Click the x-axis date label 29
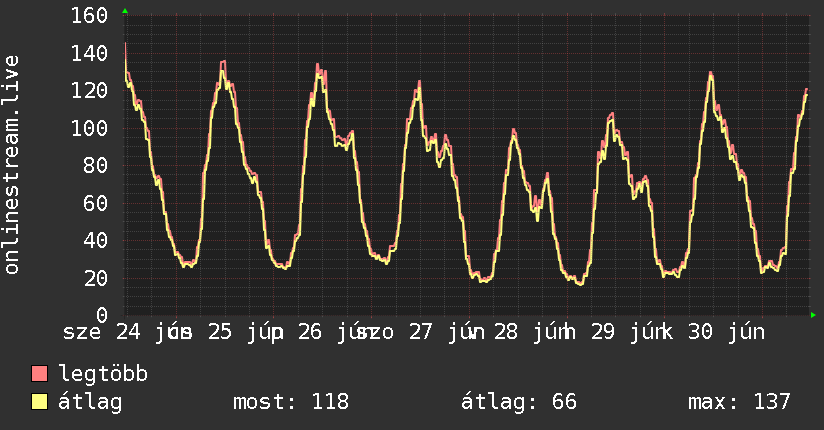Viewport: 824px width, 430px height. pyautogui.click(x=603, y=332)
